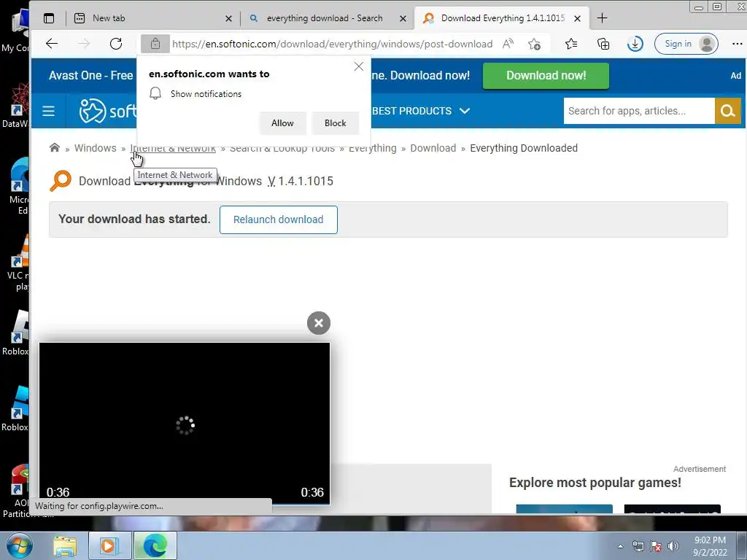The width and height of the screenshot is (747, 560).
Task: Dismiss the floating video with X circle
Action: tap(319, 323)
